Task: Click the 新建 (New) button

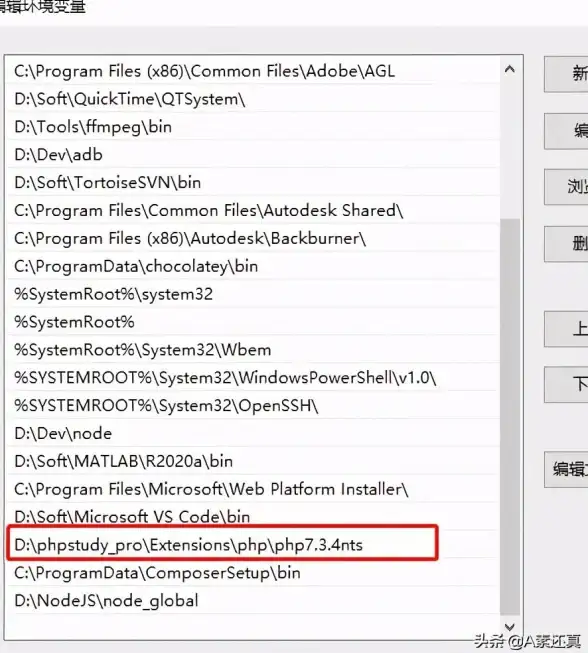Action: pos(566,74)
